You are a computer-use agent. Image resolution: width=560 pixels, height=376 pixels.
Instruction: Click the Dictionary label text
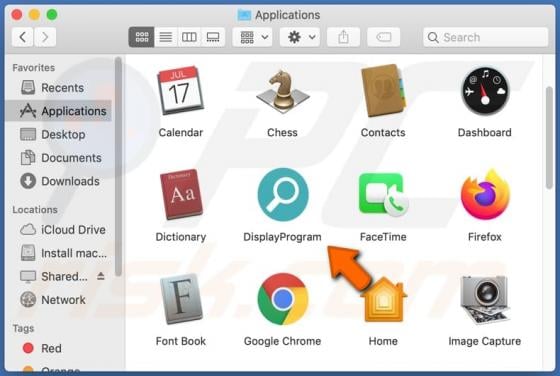point(181,237)
